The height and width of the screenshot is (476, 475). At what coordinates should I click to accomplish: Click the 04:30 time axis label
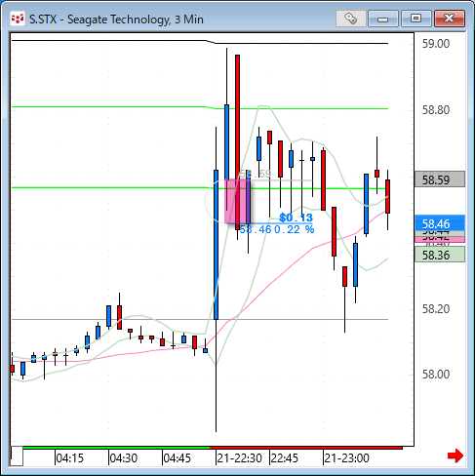click(123, 458)
